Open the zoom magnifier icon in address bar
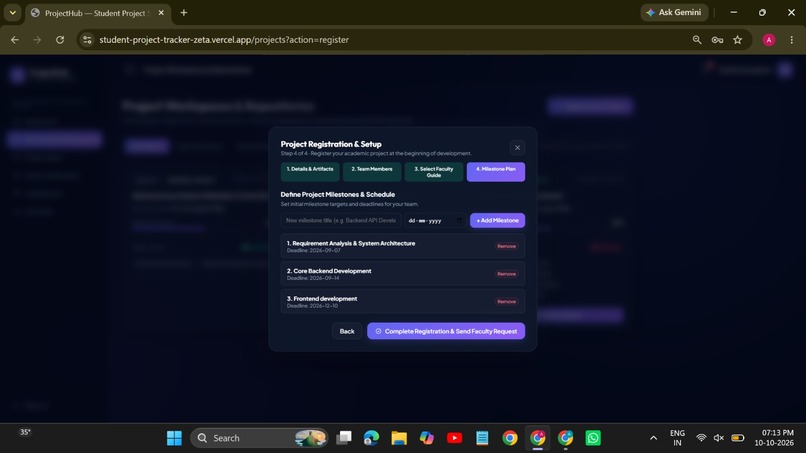806x453 pixels. pyautogui.click(x=697, y=40)
